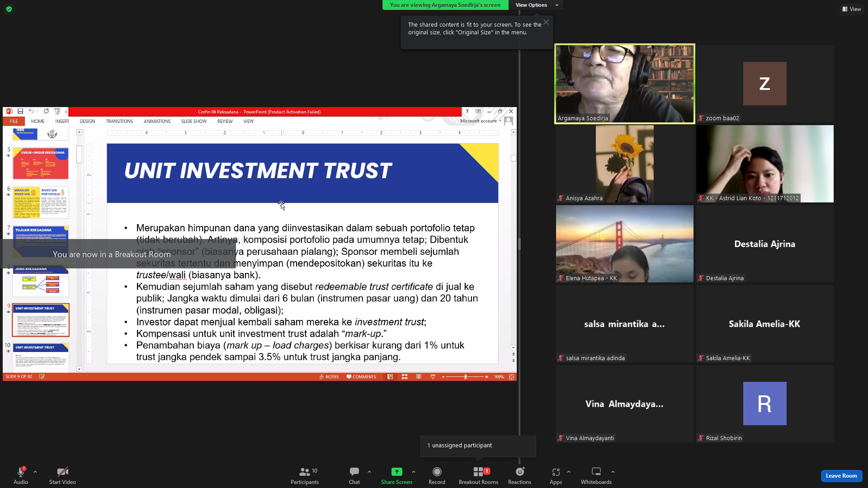Select slide 5 thumbnail Unsur-Unsur Reksadana

pyautogui.click(x=41, y=163)
